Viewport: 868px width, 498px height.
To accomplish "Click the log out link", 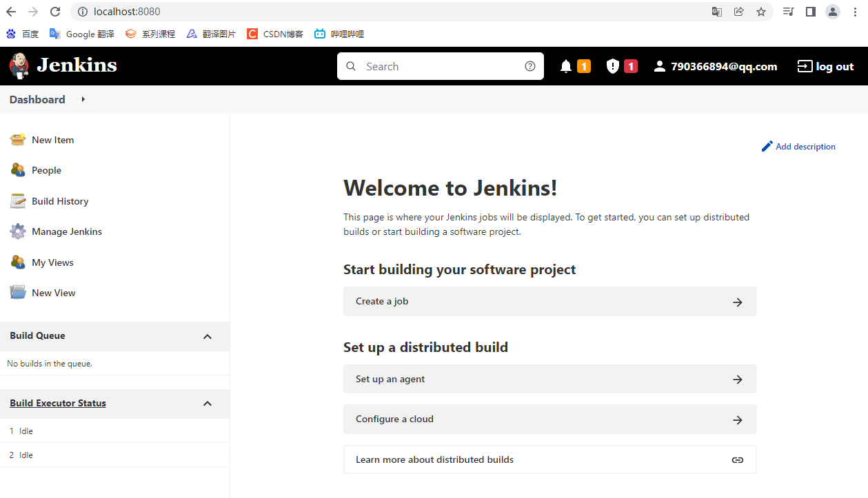I will click(x=826, y=66).
